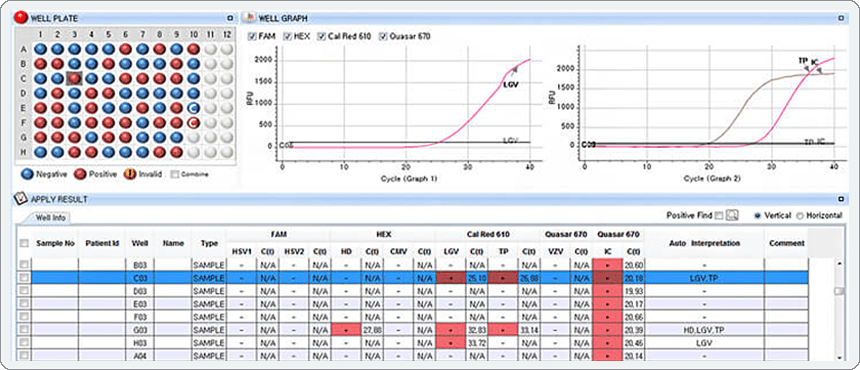The height and width of the screenshot is (370, 860).
Task: Click the Patient Id column header
Action: coord(102,243)
